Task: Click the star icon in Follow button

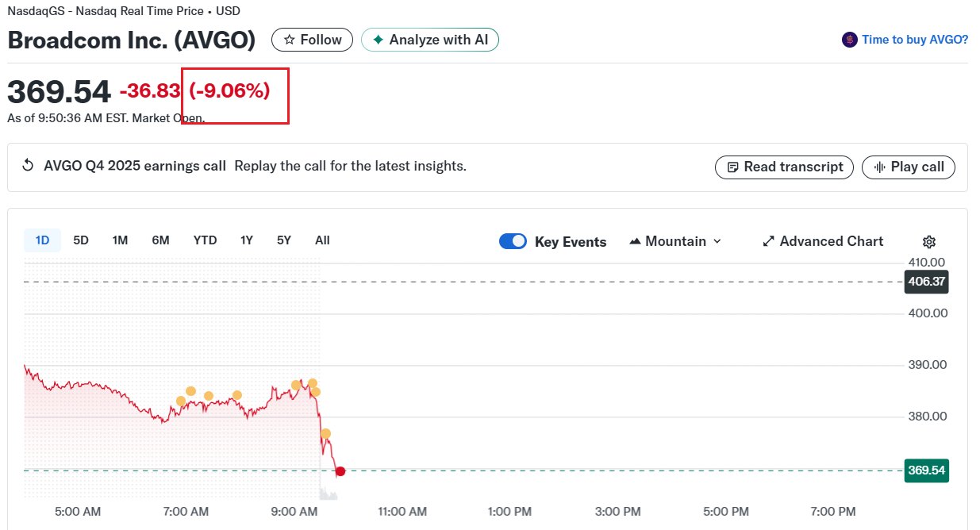Action: 290,40
